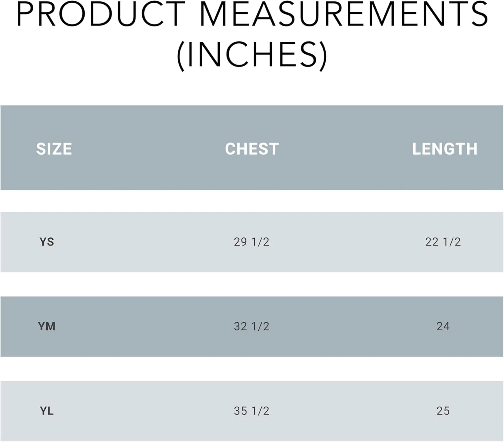Select the 29 1/2 chest value
The image size is (504, 442).
tap(252, 242)
